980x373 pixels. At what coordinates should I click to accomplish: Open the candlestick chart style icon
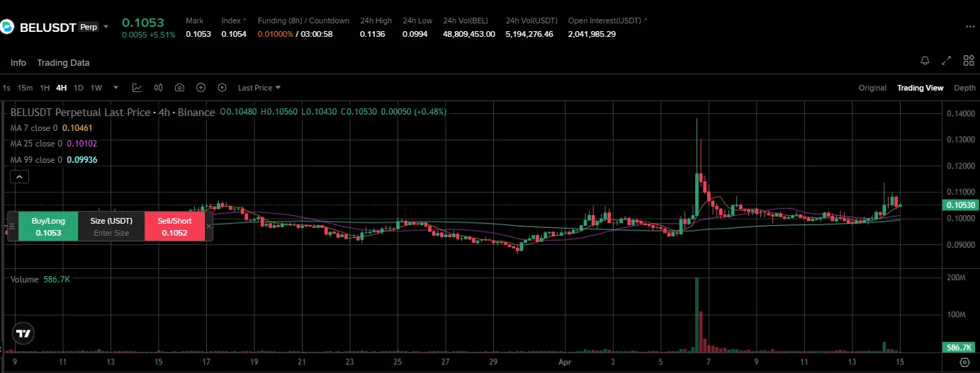158,88
